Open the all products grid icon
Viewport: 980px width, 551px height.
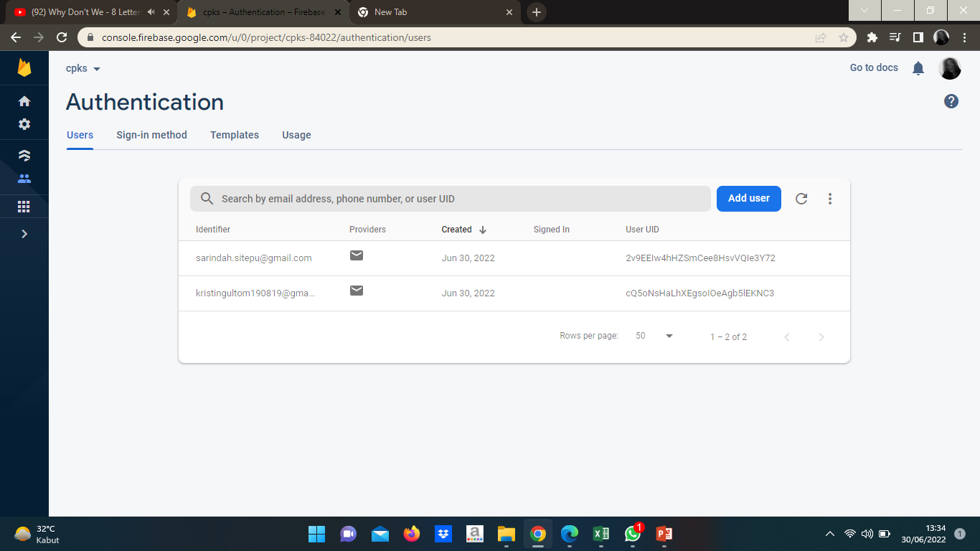tap(24, 207)
